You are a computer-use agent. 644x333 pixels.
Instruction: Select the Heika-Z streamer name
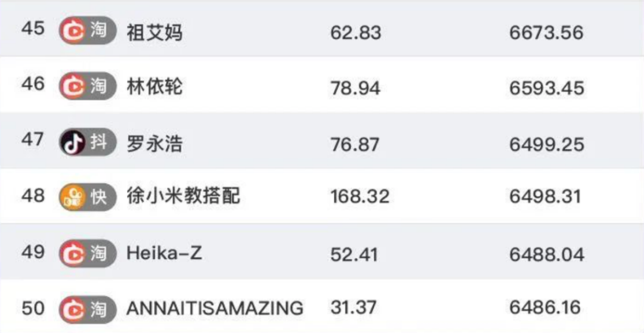click(x=164, y=253)
